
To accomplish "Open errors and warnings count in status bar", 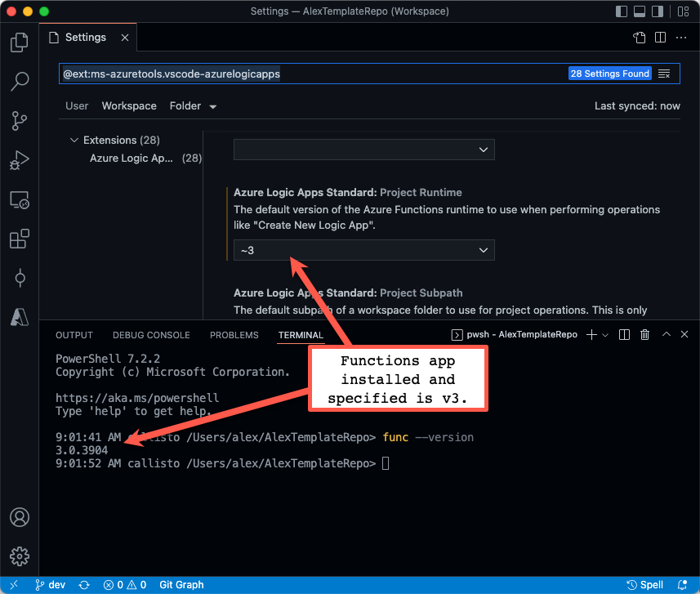I will click(x=125, y=585).
